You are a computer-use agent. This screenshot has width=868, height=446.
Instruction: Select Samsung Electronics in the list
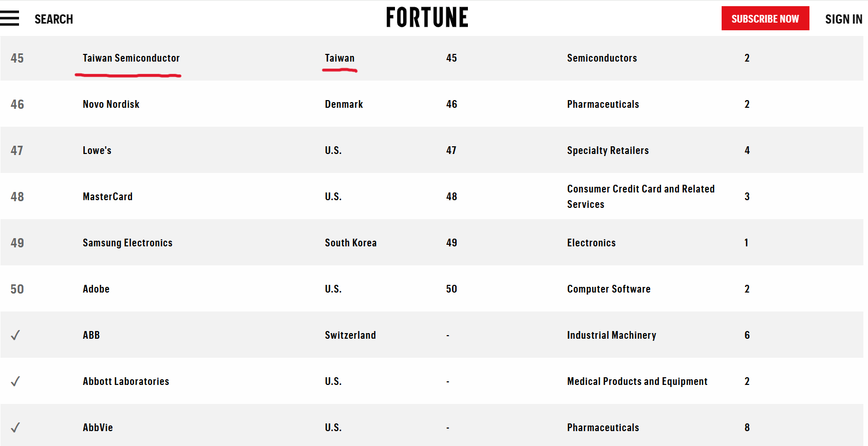(x=127, y=243)
